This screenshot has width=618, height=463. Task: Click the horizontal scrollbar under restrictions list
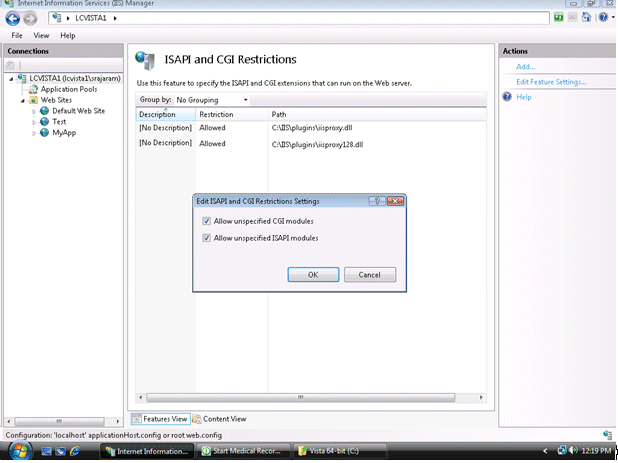300,398
